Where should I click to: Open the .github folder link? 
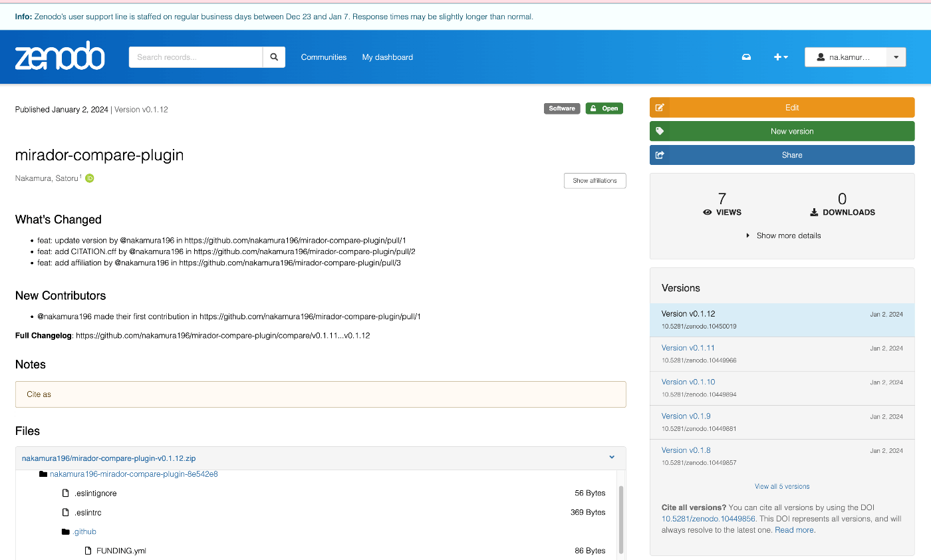(84, 531)
